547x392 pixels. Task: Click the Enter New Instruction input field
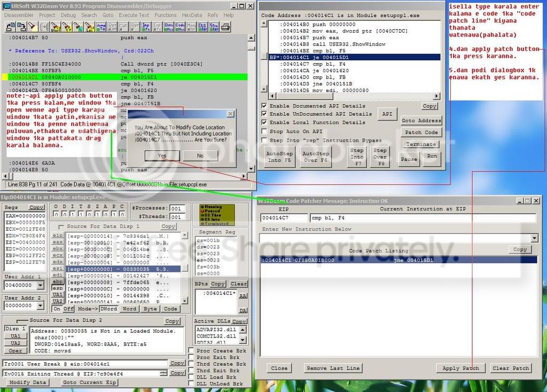[395, 239]
